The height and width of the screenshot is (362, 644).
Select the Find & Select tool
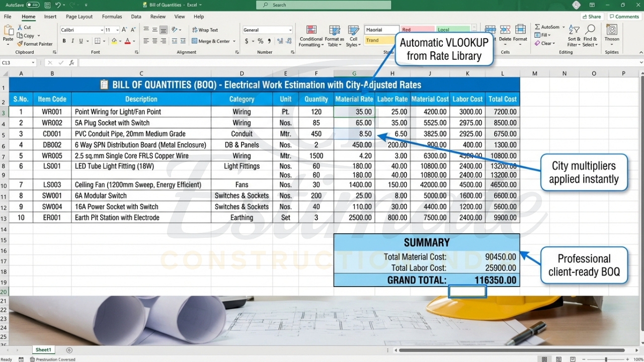589,35
